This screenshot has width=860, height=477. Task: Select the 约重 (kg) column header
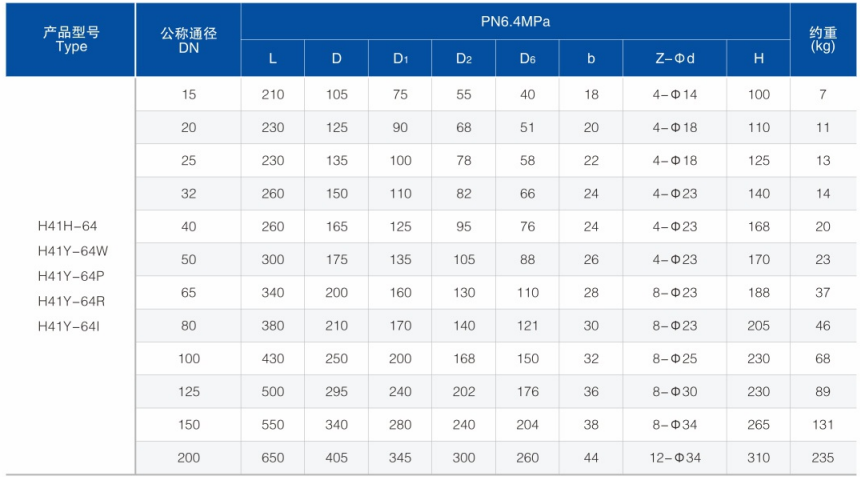coord(823,39)
